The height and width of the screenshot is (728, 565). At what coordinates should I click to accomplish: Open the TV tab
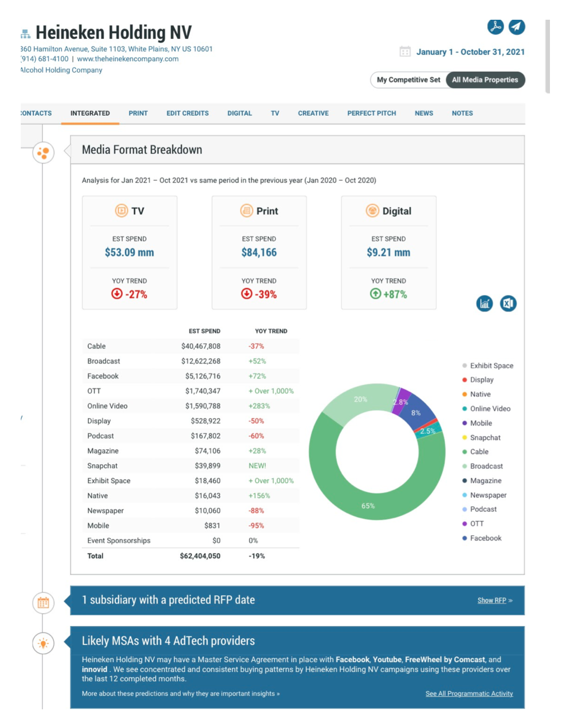(x=275, y=113)
